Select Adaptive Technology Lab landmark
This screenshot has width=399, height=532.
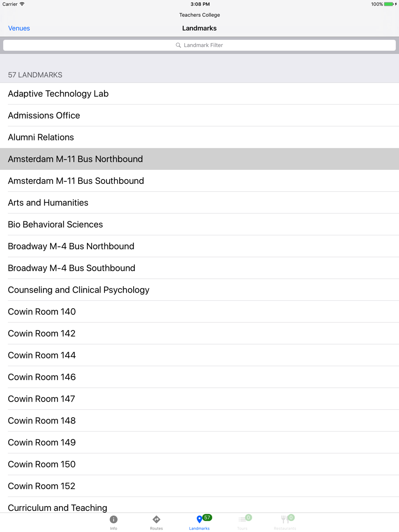[58, 94]
